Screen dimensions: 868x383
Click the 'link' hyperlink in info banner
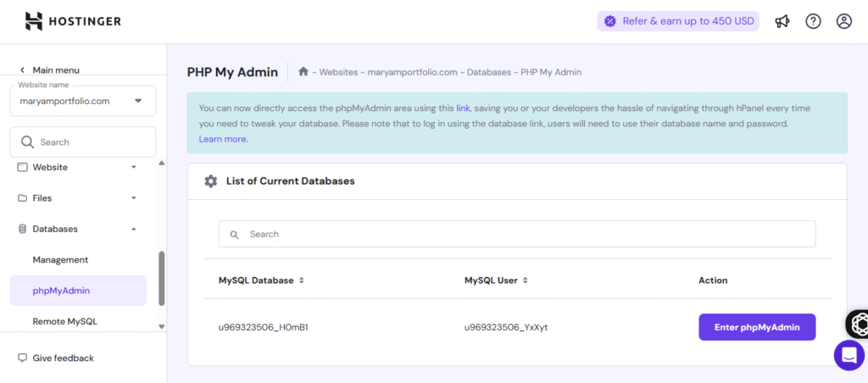463,108
